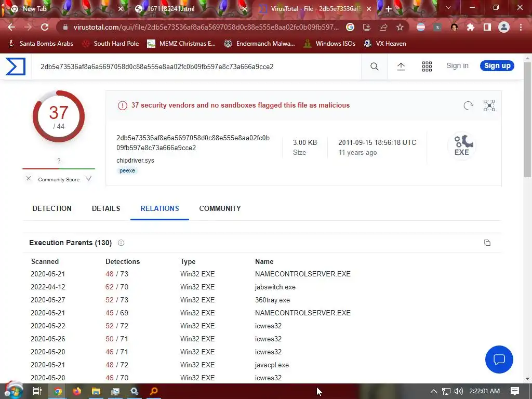Reload the current page
Viewport: 532px width, 399px height.
click(x=45, y=27)
